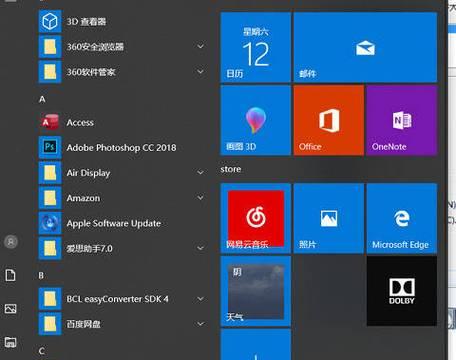Open the 天气 weather live tile
Image resolution: width=456 pixels, height=360 pixels.
pyautogui.click(x=255, y=291)
